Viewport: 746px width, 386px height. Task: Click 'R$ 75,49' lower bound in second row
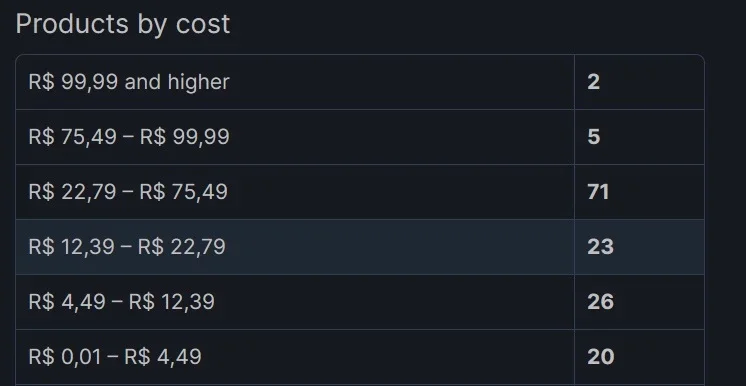[72, 137]
